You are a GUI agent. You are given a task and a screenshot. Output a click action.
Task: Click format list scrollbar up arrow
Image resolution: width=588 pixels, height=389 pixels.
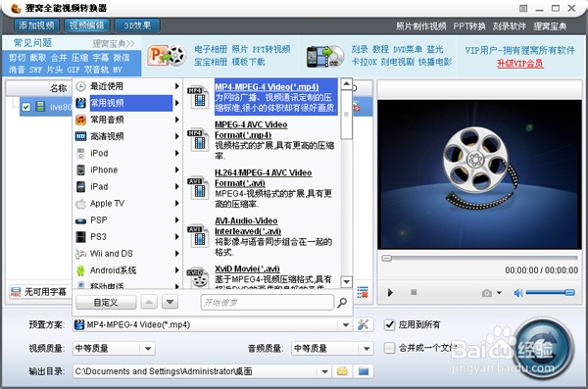[347, 84]
